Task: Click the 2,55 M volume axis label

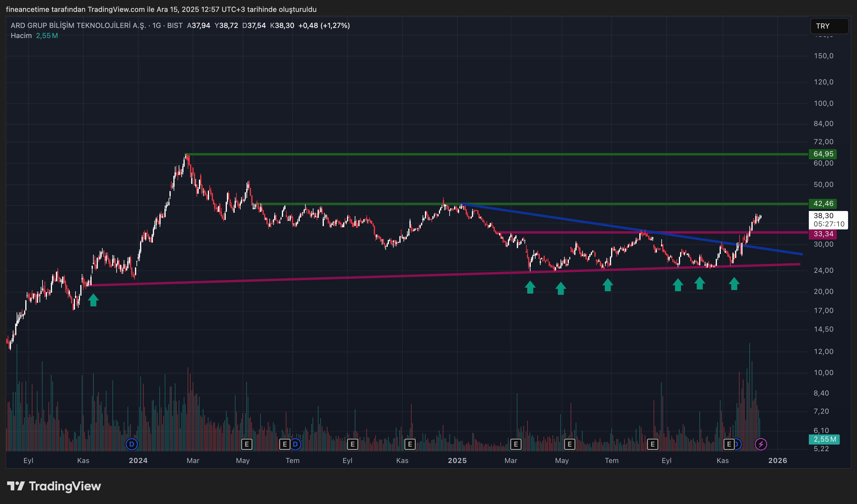Action: tap(824, 439)
